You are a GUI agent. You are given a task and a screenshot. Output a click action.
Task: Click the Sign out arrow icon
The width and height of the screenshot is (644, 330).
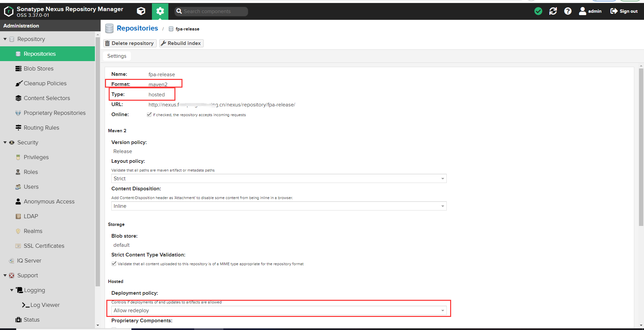coord(614,11)
